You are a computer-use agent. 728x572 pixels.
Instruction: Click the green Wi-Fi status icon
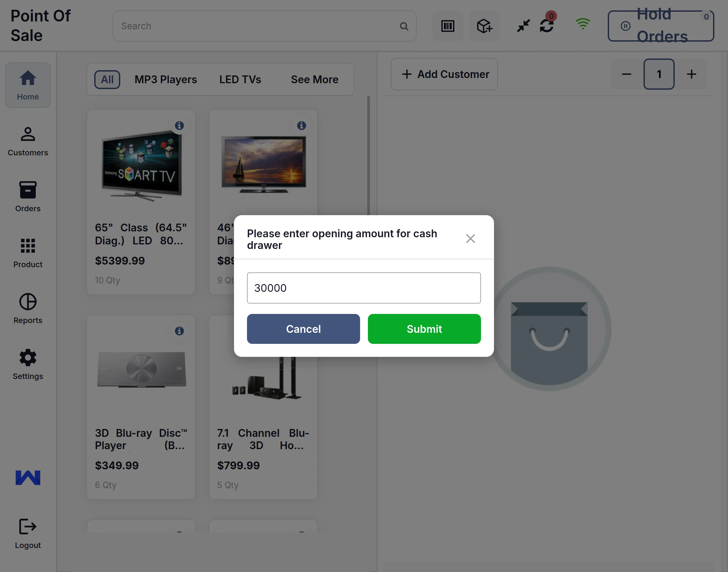coord(583,24)
